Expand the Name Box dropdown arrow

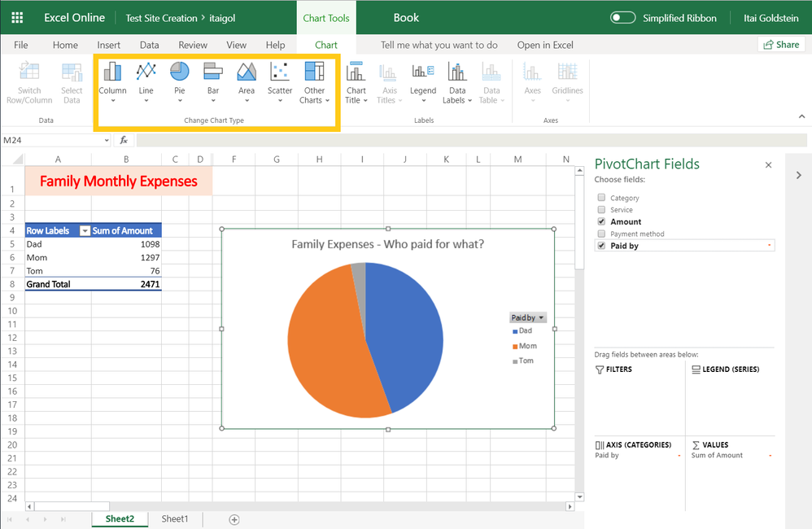[x=107, y=141]
